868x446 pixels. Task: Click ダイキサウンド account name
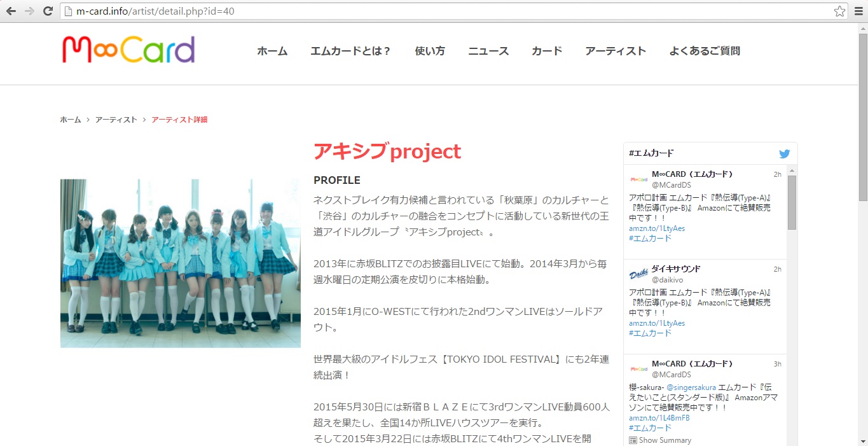click(676, 269)
